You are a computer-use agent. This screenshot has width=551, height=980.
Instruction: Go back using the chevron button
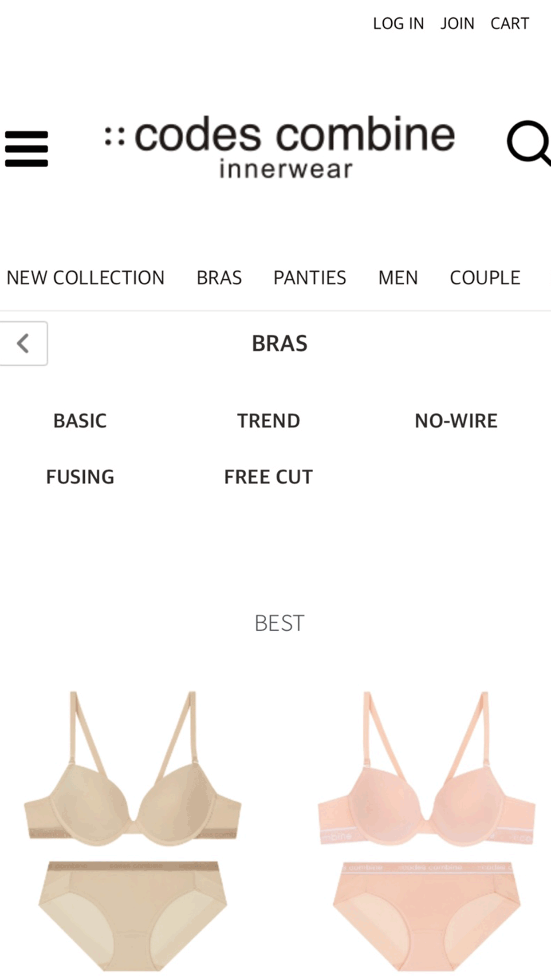click(x=24, y=344)
